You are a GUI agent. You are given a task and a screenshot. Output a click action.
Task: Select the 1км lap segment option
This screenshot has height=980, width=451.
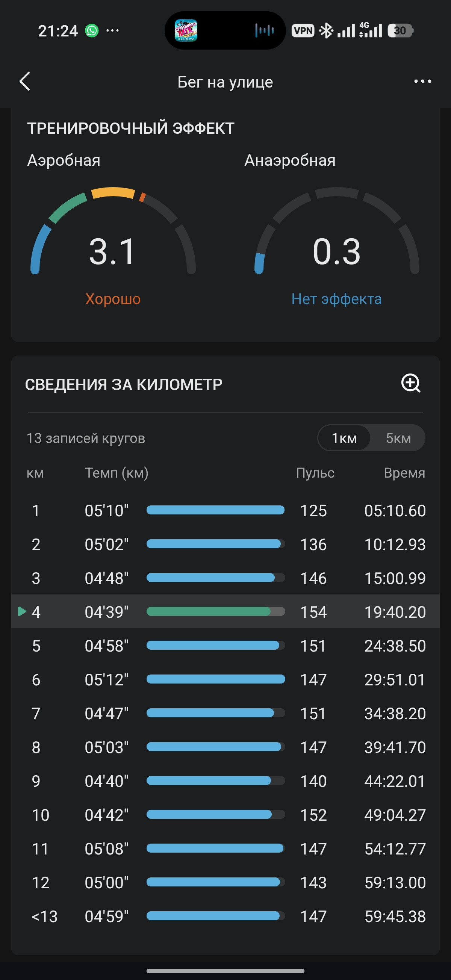coord(344,438)
